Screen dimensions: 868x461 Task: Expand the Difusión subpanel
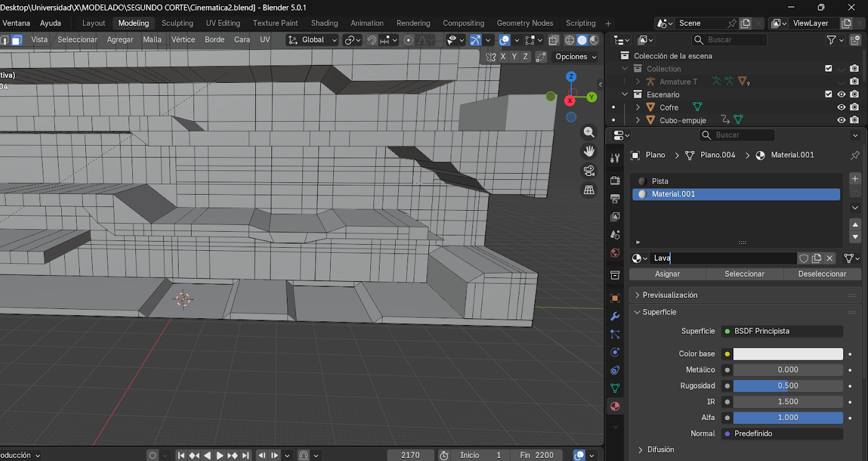coord(660,450)
